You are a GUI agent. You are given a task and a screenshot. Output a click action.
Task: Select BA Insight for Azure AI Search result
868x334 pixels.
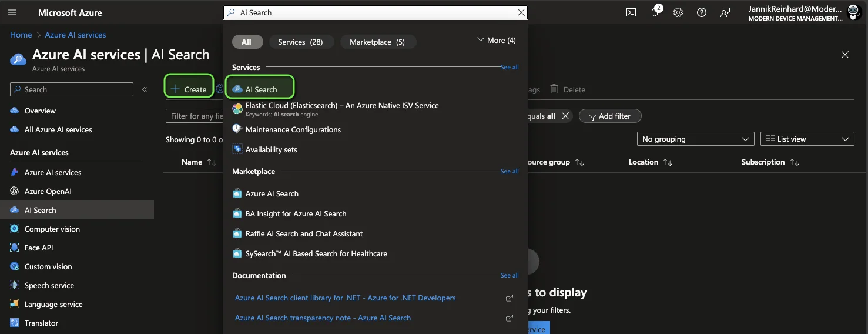(296, 213)
